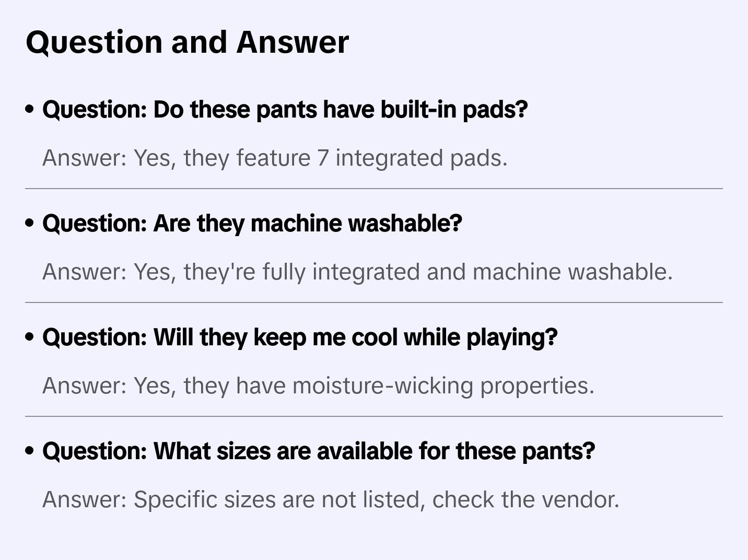Select the "check the vendor" answer

pyautogui.click(x=331, y=499)
